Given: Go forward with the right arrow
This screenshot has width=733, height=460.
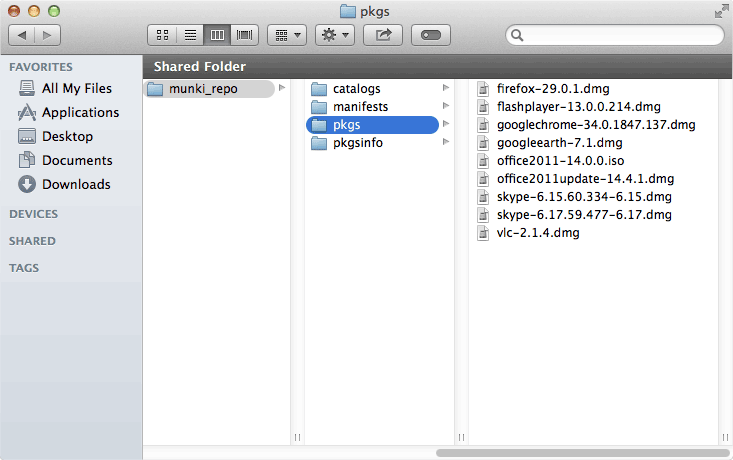Looking at the screenshot, I should [47, 35].
